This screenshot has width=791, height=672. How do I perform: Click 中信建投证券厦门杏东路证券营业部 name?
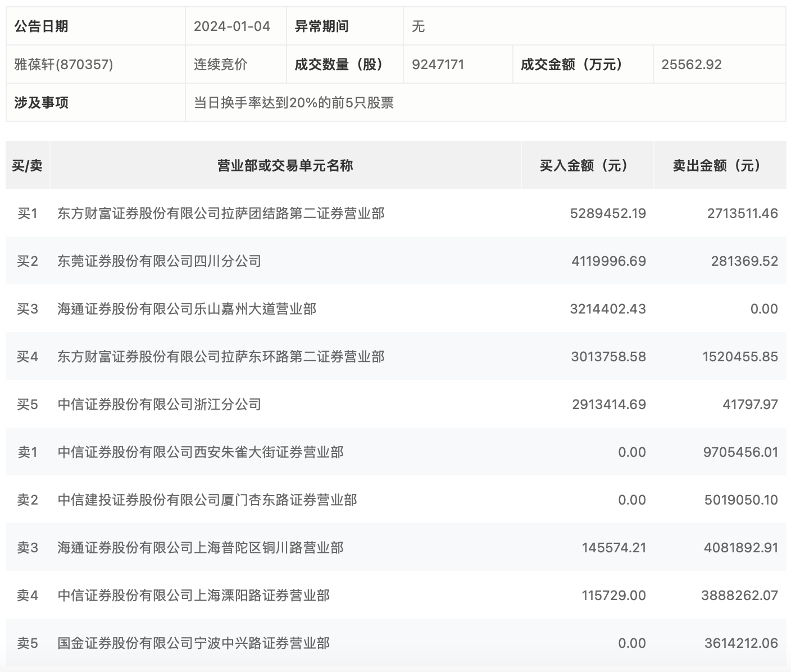(207, 500)
